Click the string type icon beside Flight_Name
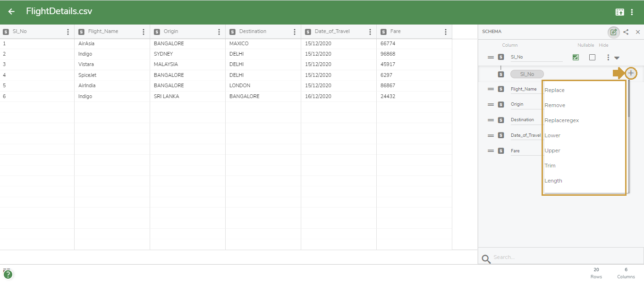 coord(501,89)
